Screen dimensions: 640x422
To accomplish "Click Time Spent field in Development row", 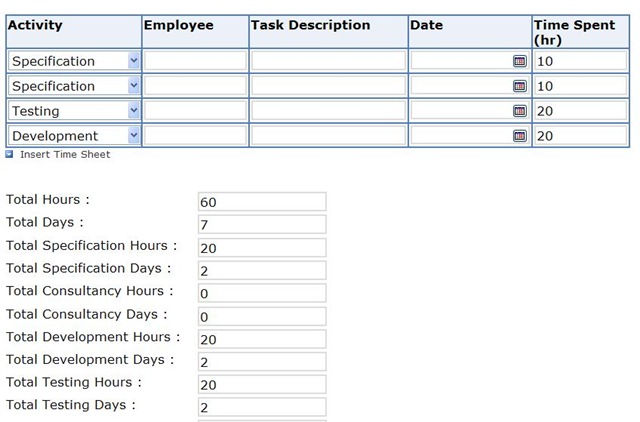I will click(x=580, y=136).
